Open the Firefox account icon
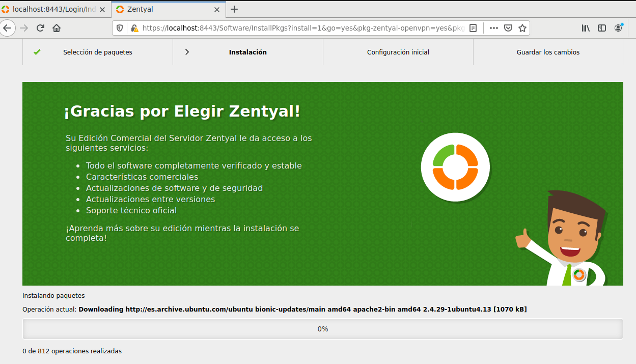636x364 pixels. (x=618, y=28)
